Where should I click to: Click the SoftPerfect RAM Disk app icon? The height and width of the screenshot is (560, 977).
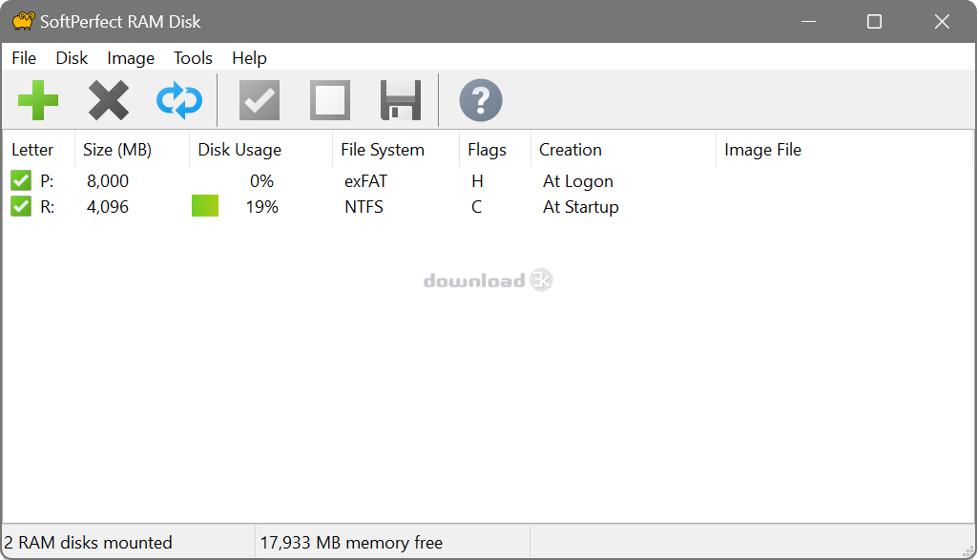pos(23,21)
